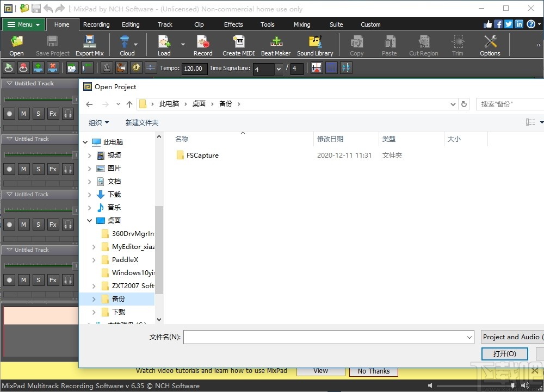Click 新建文件夹 to create a new folder

141,122
